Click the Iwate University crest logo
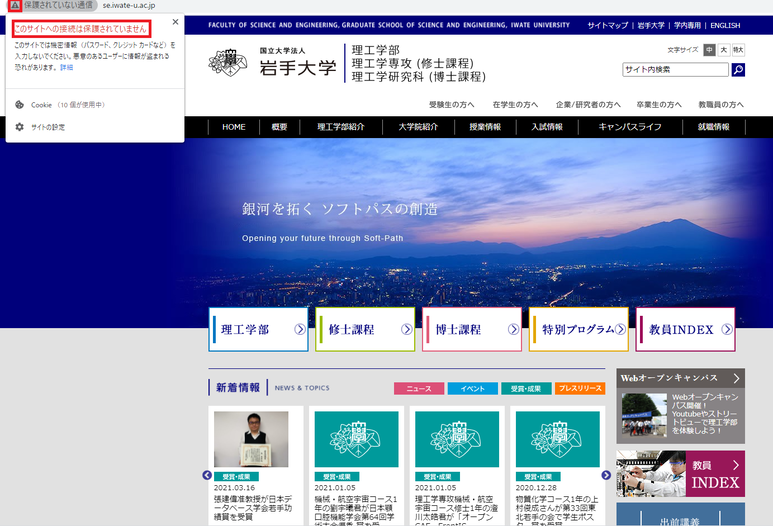 coord(228,63)
